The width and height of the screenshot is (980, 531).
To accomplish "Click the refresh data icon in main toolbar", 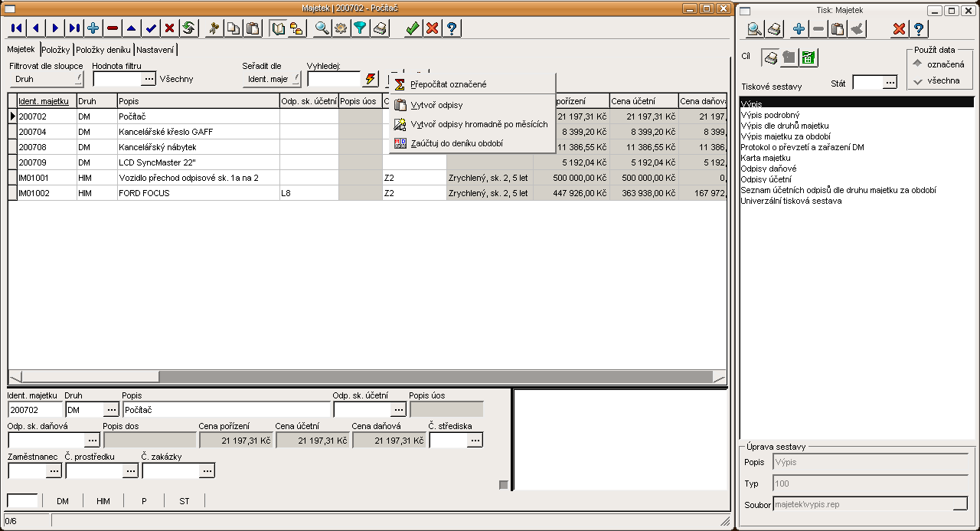I will pyautogui.click(x=188, y=28).
